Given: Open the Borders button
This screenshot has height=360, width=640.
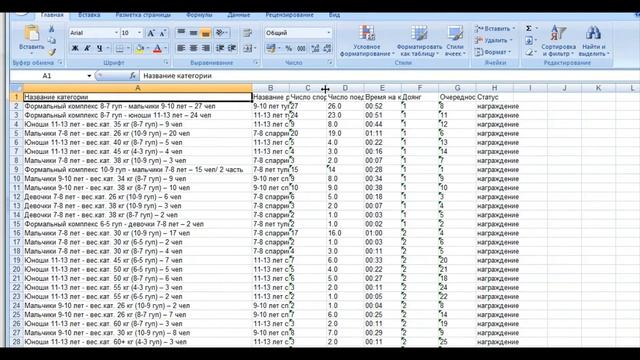Looking at the screenshot, I should point(119,49).
